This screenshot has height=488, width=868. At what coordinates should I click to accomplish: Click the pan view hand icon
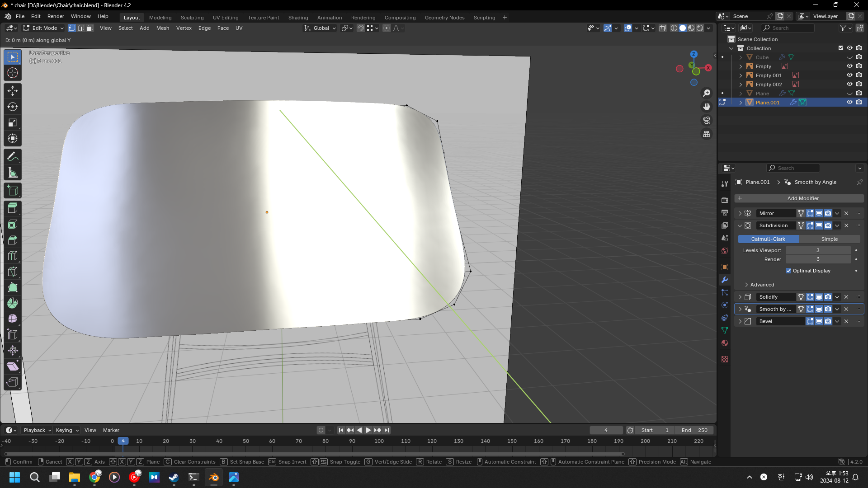(x=707, y=107)
